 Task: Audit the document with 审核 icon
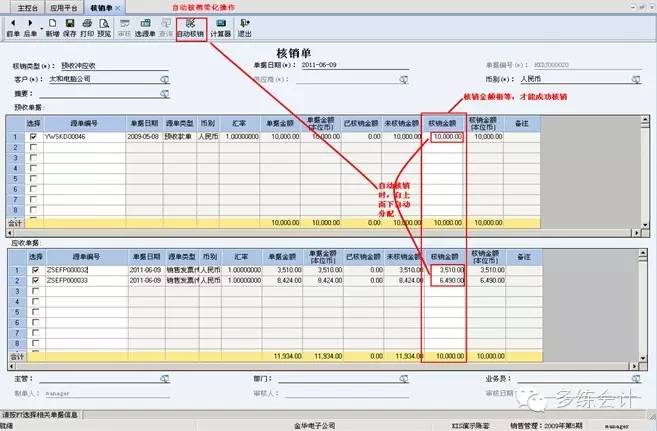coord(124,28)
